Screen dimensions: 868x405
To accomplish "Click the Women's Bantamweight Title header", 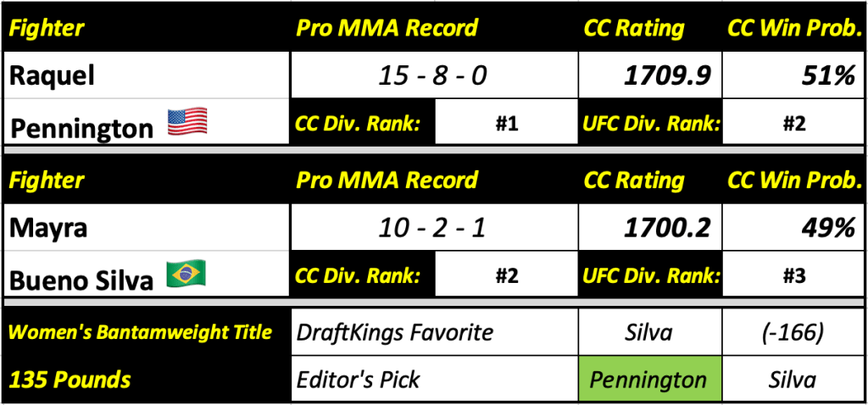I will coord(141,331).
